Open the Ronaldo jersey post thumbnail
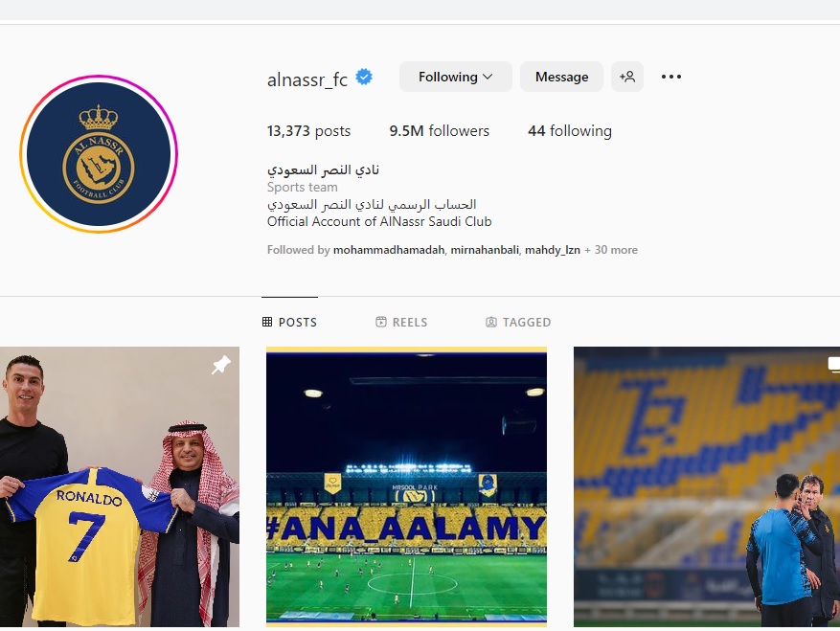This screenshot has height=631, width=840. point(120,486)
